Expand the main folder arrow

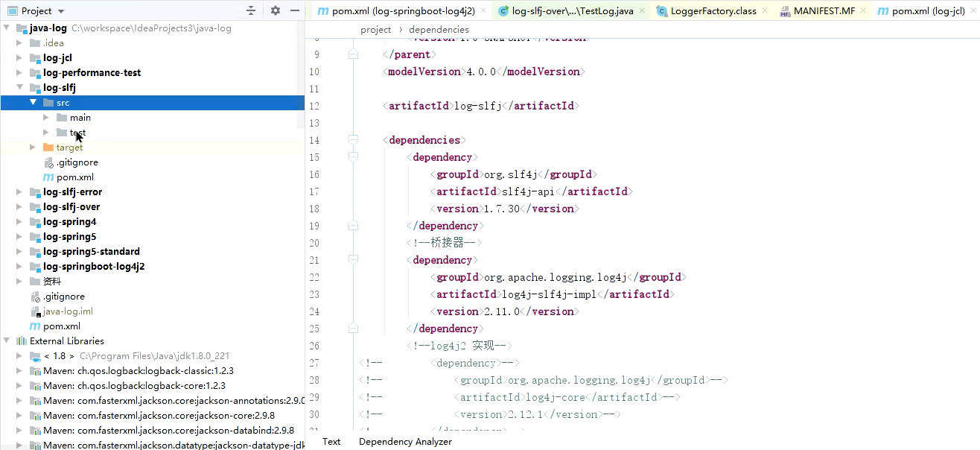(x=47, y=118)
